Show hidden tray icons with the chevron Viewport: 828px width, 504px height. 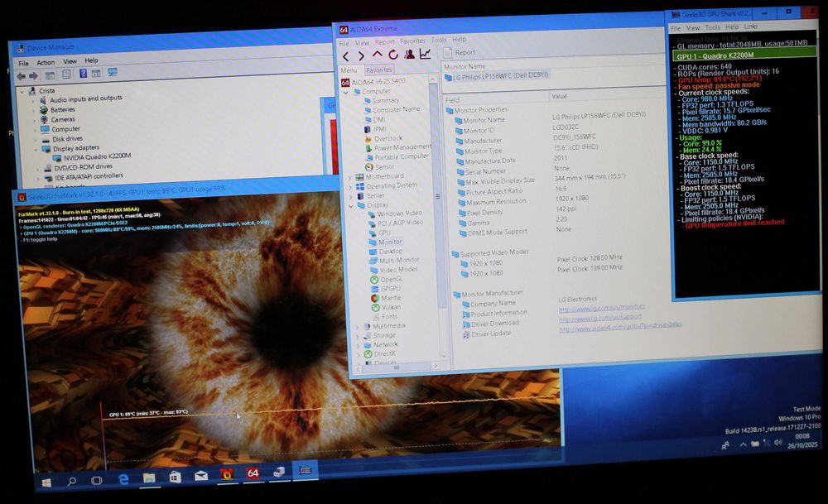[743, 444]
